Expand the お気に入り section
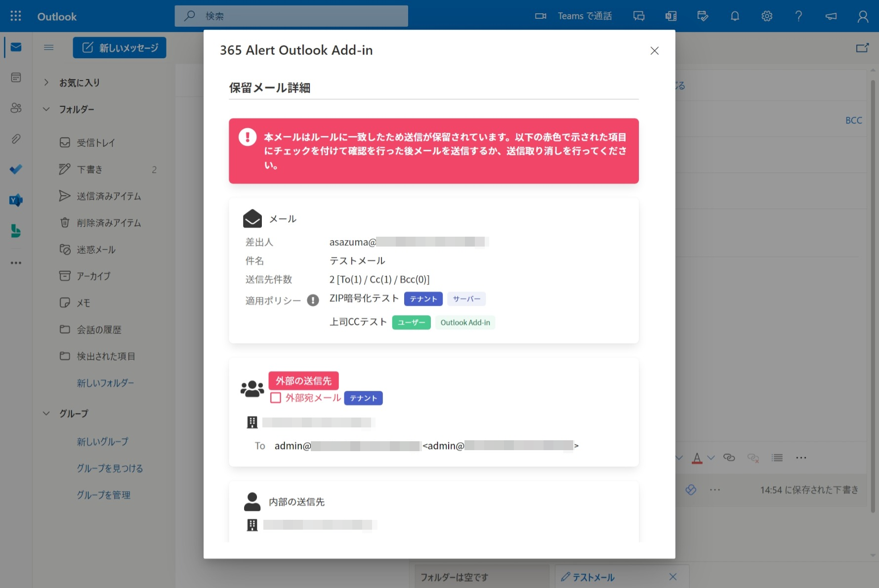879x588 pixels. pos(46,83)
